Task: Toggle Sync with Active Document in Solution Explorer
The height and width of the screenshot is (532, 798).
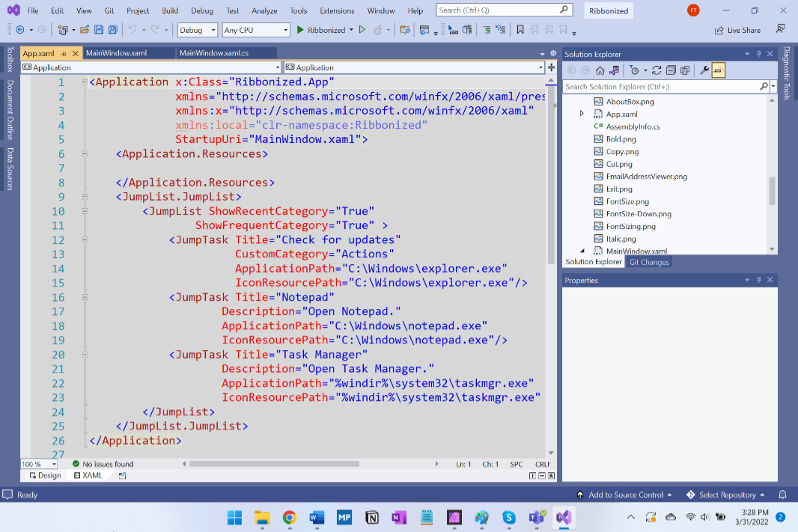Action: [613, 69]
